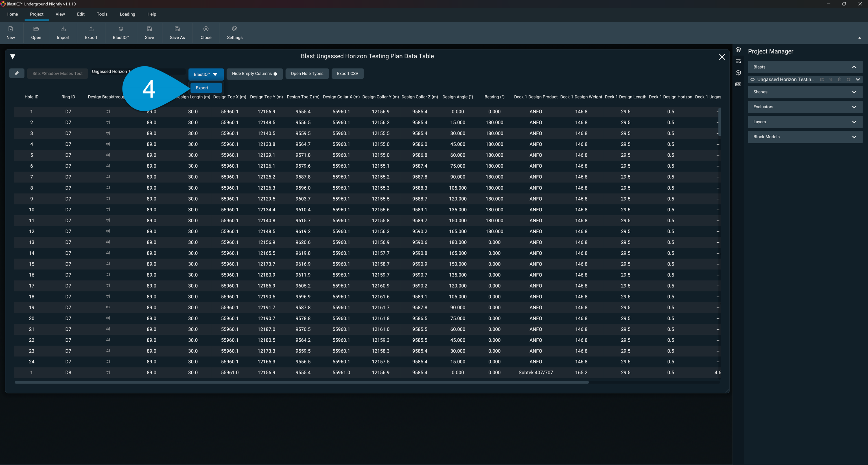Viewport: 868px width, 465px height.
Task: Open the Help tab
Action: (x=152, y=14)
